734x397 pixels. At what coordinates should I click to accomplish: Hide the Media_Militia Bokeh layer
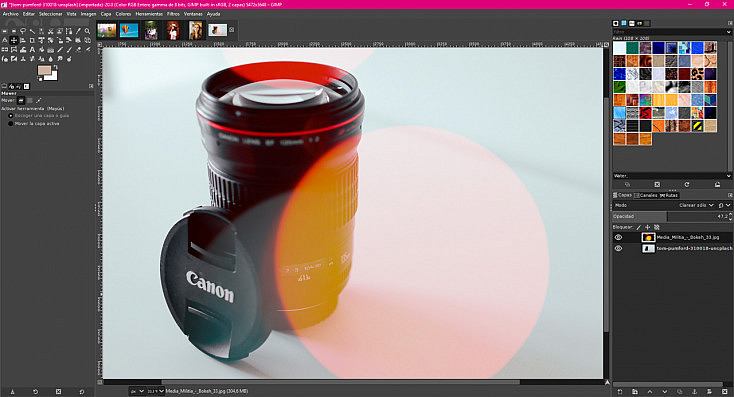point(618,237)
